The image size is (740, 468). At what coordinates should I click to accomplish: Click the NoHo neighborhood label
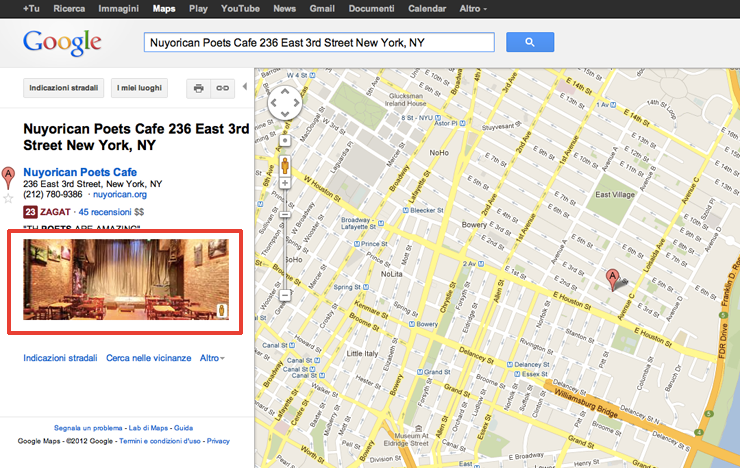(439, 153)
